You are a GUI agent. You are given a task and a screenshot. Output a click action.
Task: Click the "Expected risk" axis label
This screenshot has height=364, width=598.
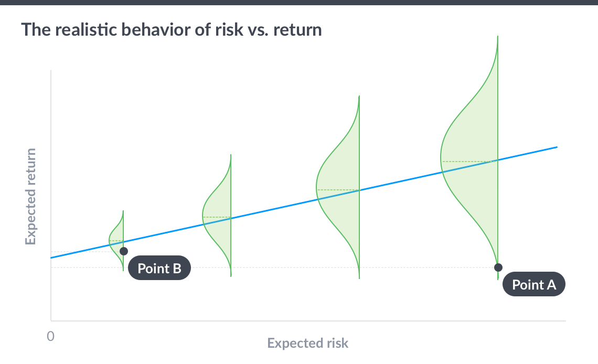[307, 343]
